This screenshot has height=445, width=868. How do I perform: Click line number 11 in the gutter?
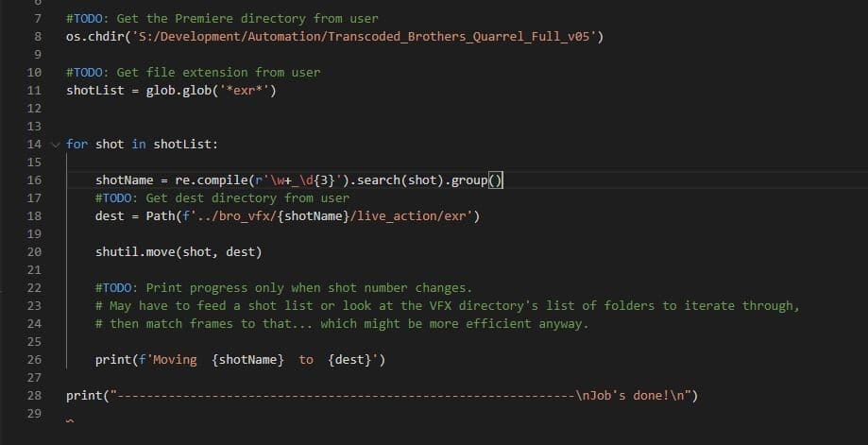coord(35,91)
